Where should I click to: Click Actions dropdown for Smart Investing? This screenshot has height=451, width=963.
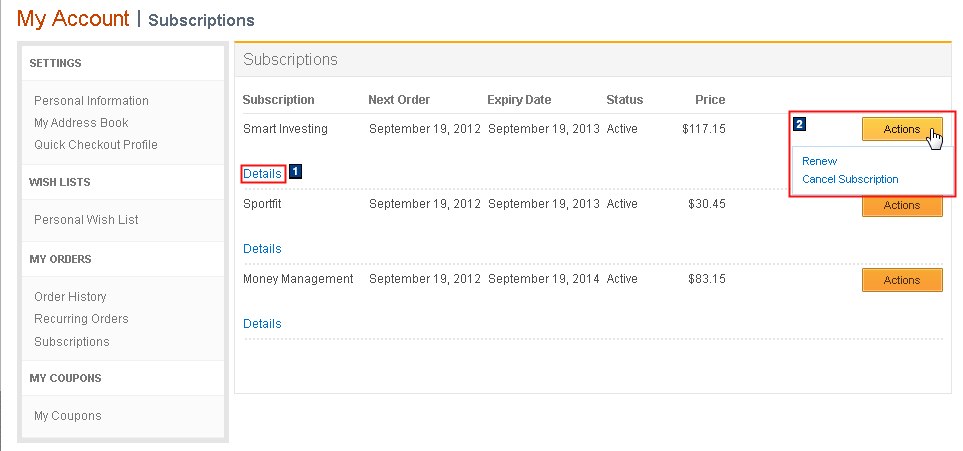tap(901, 130)
